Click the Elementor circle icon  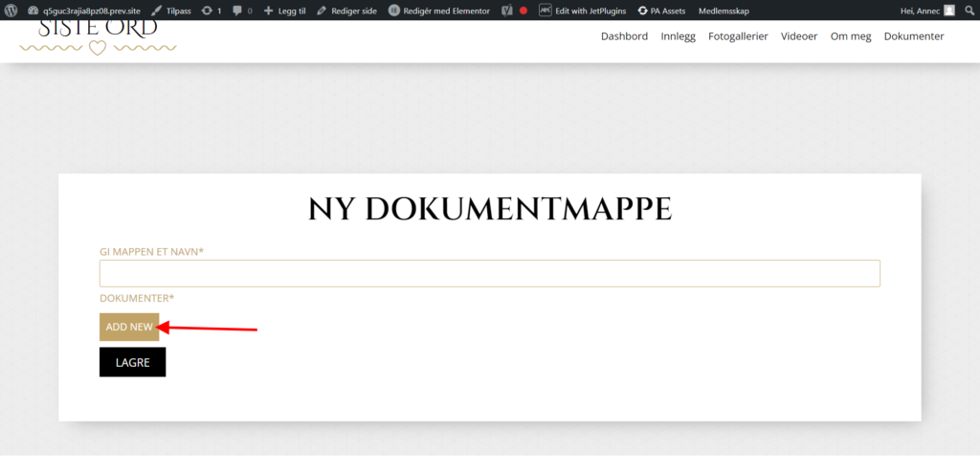pyautogui.click(x=393, y=11)
